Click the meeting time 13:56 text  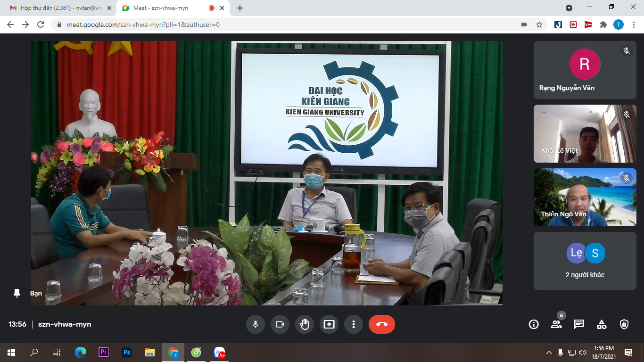click(17, 324)
